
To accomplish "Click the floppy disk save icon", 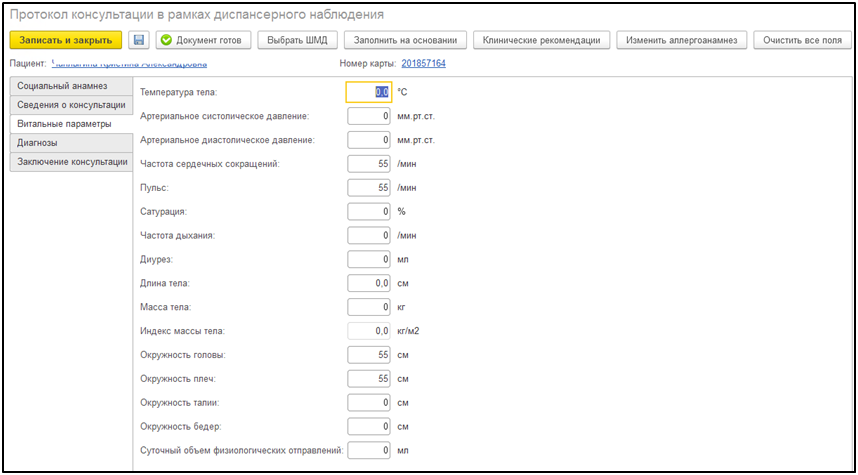I will (138, 40).
